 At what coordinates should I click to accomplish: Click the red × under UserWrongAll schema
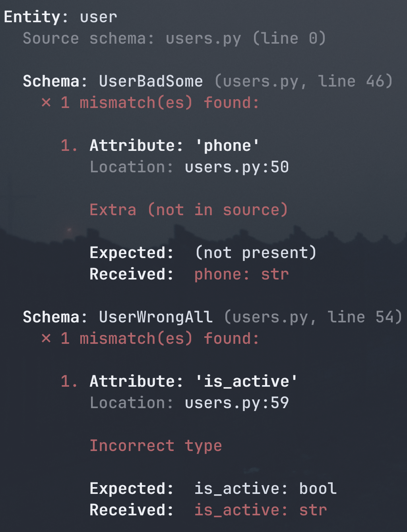point(46,339)
